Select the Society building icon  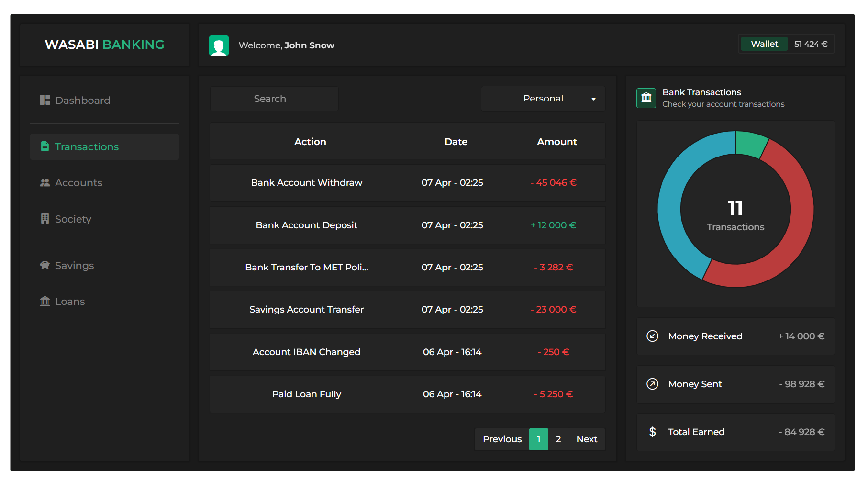45,219
